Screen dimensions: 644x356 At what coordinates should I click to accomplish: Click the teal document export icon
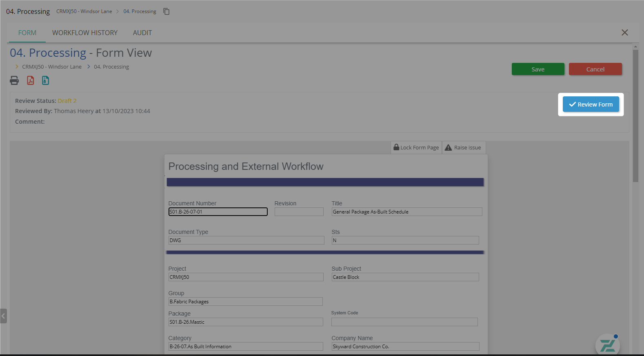(x=45, y=80)
